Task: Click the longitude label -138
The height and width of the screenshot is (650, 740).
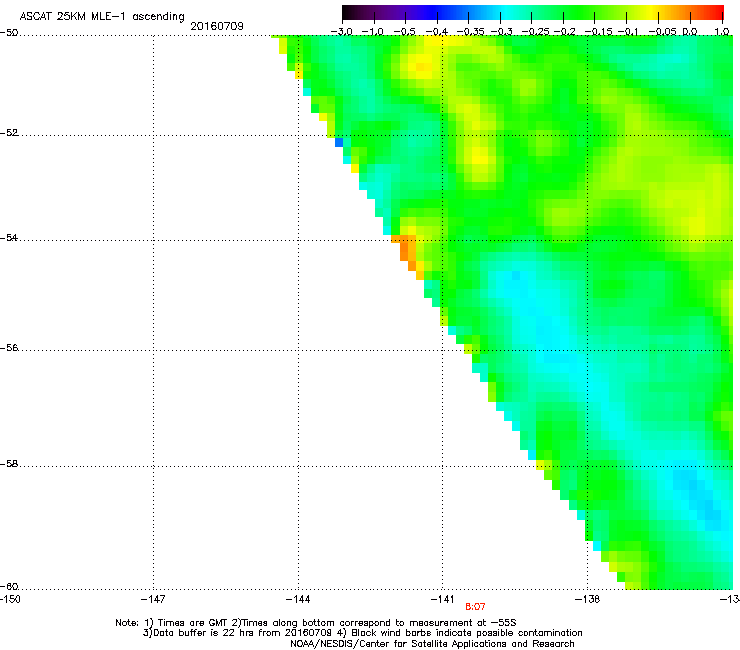Action: [588, 599]
